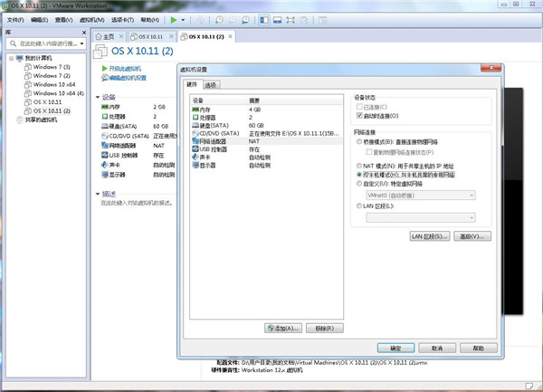Select the 硬盘(SATA) hard disk in settings list
This screenshot has width=543, height=392.
tap(212, 125)
